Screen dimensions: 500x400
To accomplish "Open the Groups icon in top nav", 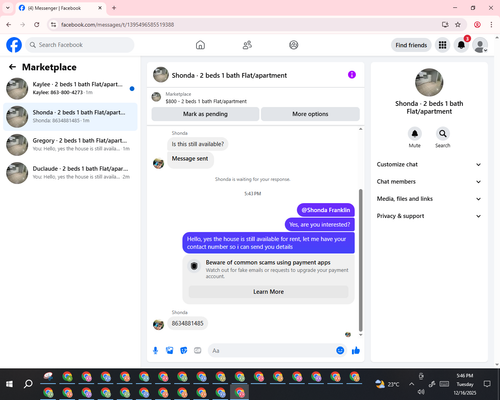I will pyautogui.click(x=294, y=45).
